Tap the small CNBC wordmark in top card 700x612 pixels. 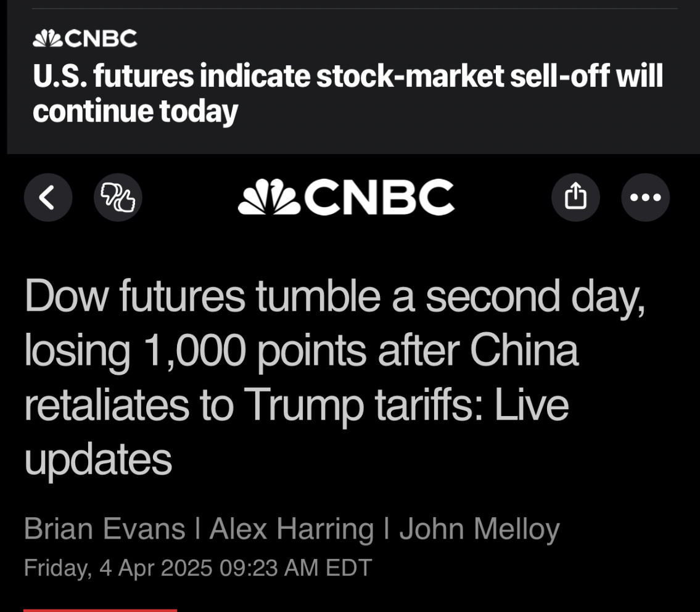tap(101, 38)
